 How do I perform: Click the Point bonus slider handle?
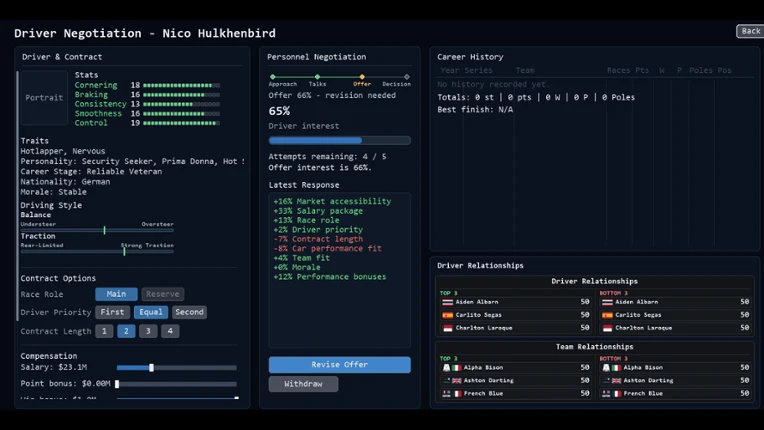(117, 384)
